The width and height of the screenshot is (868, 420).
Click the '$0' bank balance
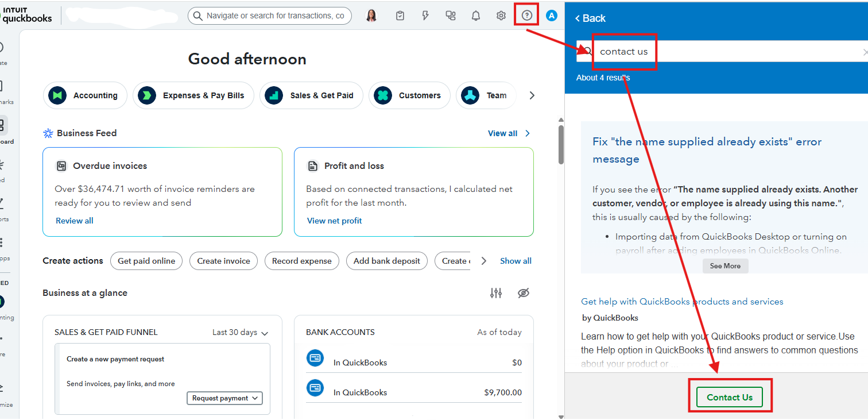[517, 363]
